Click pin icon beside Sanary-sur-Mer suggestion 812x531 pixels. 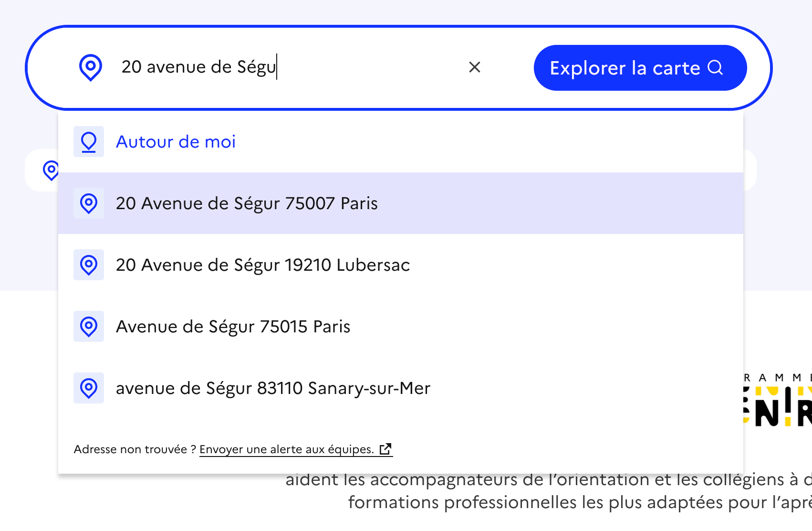tap(89, 388)
